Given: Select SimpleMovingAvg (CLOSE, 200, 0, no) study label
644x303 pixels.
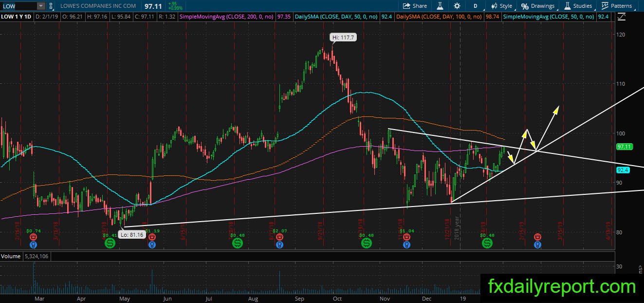Looking at the screenshot, I should pos(227,17).
